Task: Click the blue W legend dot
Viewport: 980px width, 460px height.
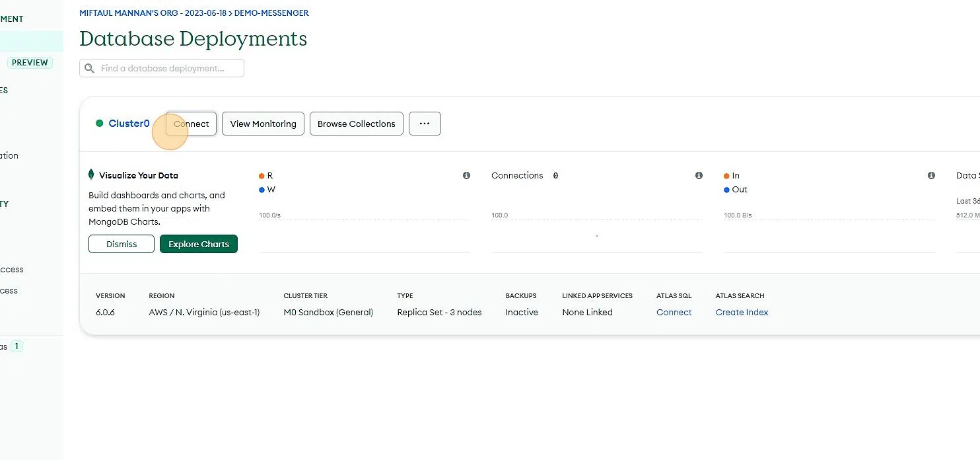Action: (x=262, y=190)
